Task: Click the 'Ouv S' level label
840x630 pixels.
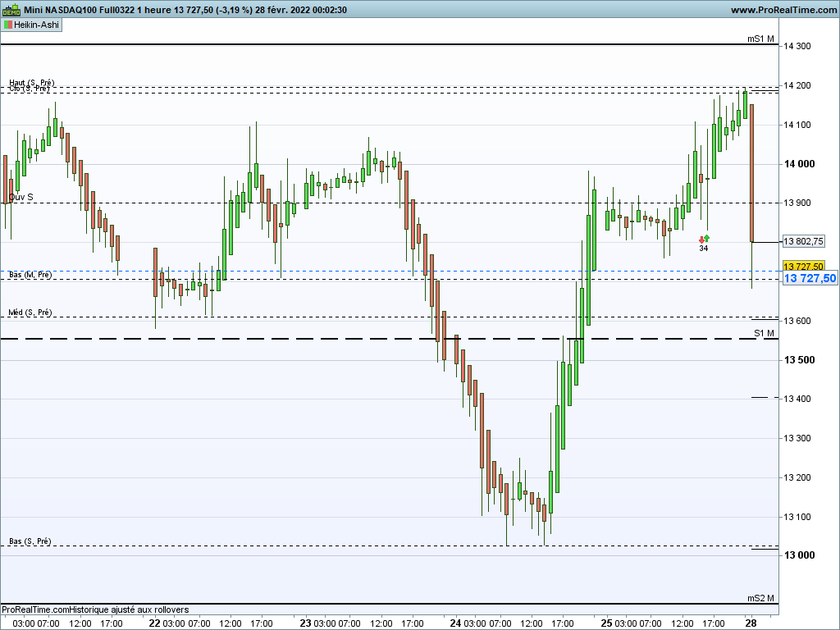Action: 21,197
